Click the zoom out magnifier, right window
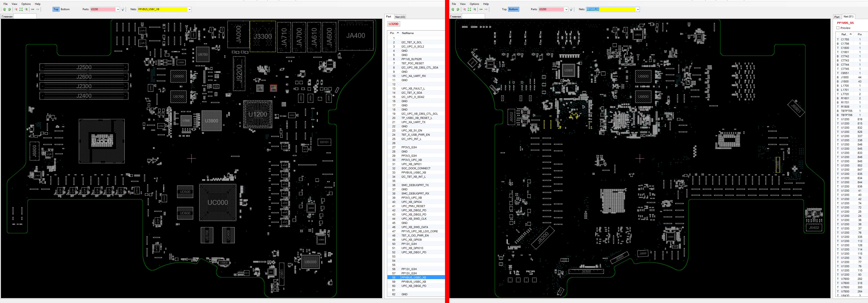 click(x=464, y=10)
